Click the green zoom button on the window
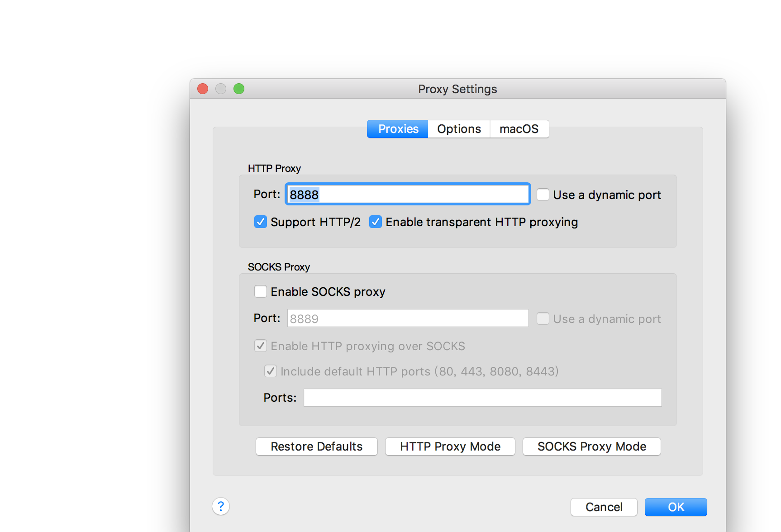781x532 pixels. 239,89
